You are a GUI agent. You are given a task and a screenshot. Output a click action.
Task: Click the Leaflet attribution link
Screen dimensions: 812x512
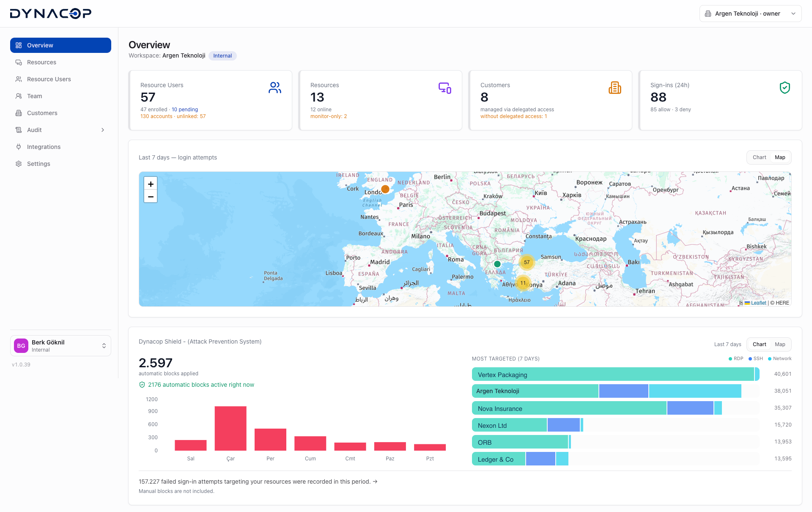tap(758, 303)
